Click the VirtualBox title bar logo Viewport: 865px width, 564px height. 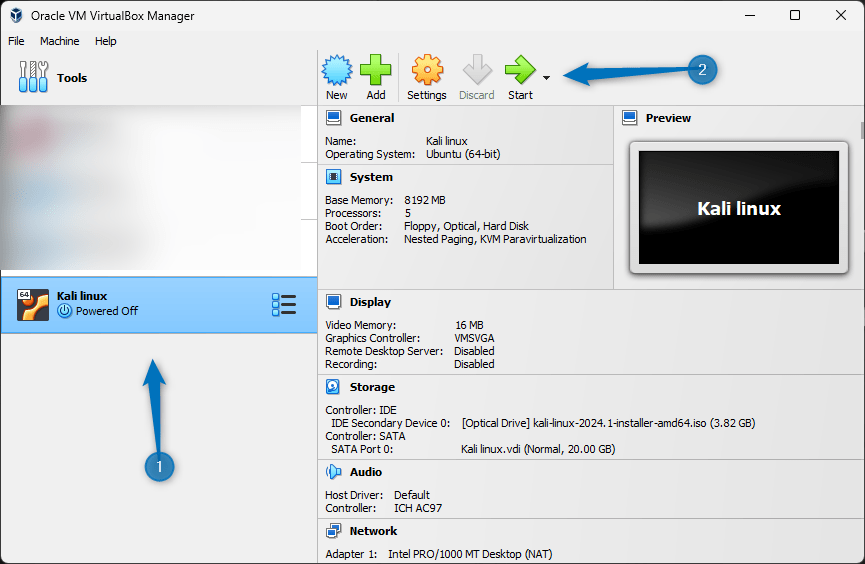16,15
